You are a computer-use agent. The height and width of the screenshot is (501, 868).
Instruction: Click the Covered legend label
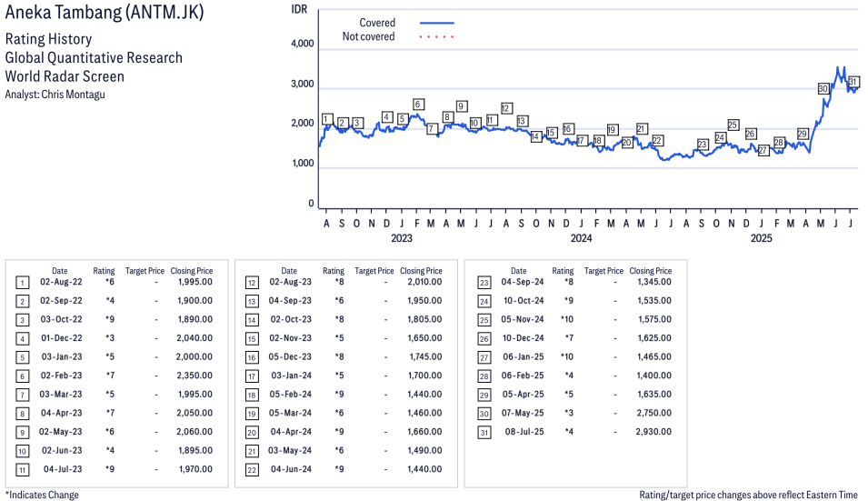(x=377, y=23)
